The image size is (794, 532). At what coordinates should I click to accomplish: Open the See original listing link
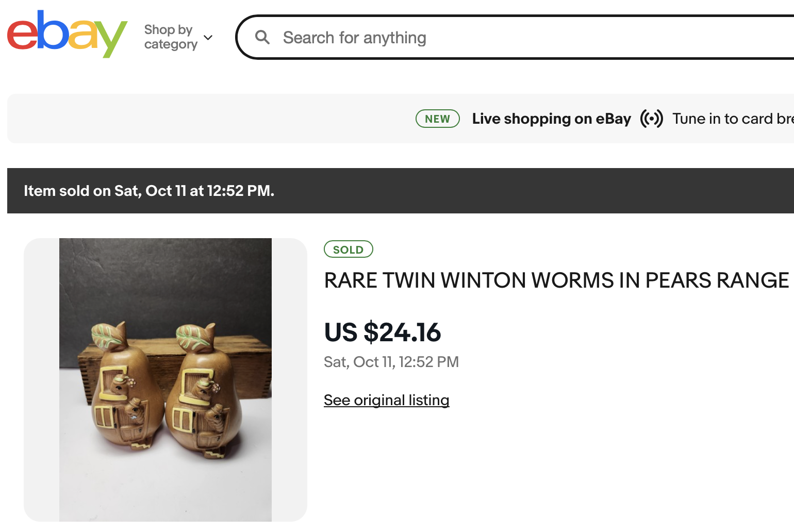(x=386, y=400)
